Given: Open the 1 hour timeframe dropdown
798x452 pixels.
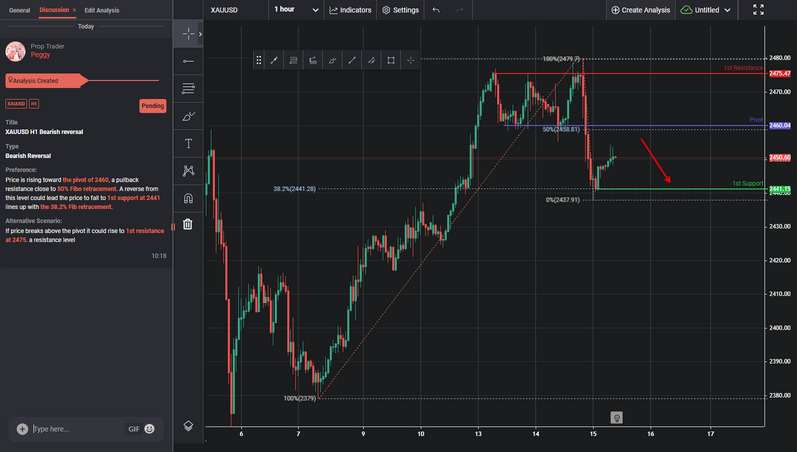Looking at the screenshot, I should 297,10.
